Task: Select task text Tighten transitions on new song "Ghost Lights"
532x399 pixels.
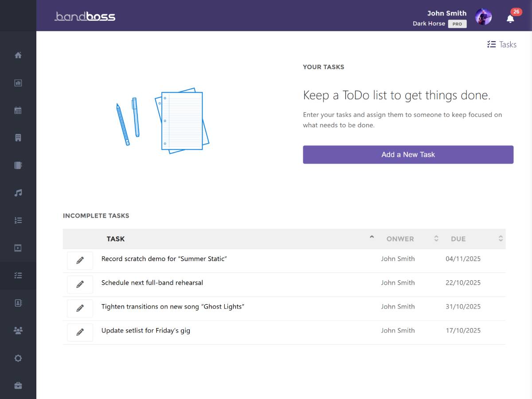Action: click(173, 307)
